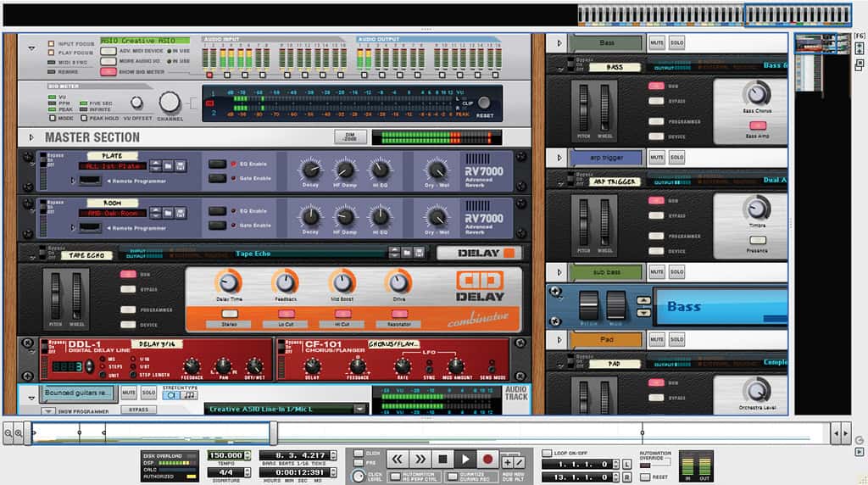Select the first stretch type icon

click(171, 395)
